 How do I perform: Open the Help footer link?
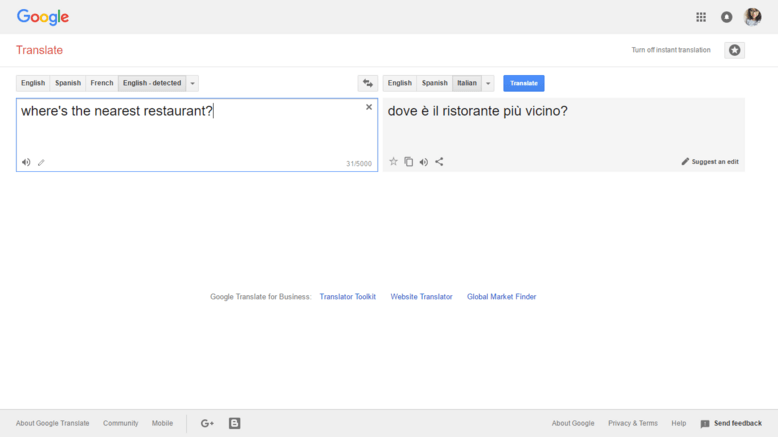(x=678, y=423)
